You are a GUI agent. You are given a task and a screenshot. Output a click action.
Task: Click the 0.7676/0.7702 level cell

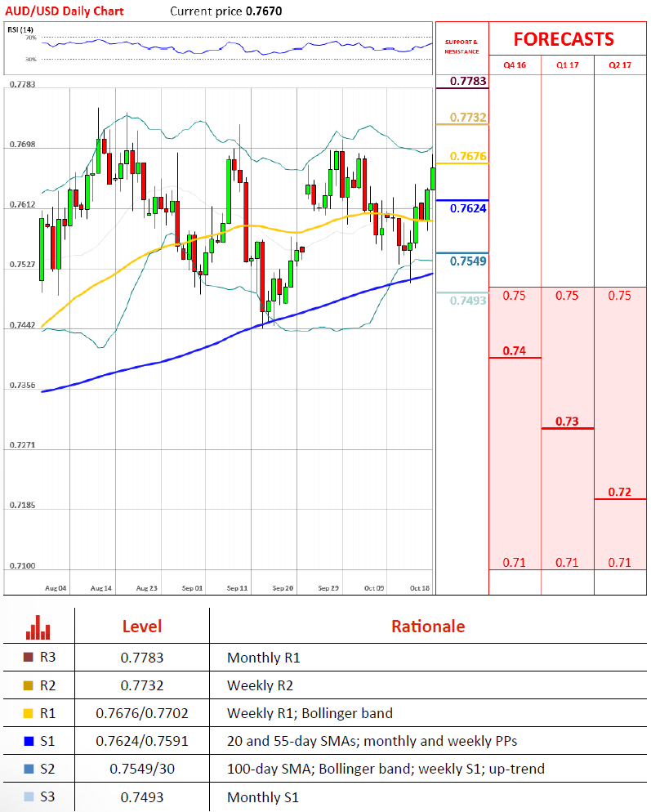coord(142,714)
